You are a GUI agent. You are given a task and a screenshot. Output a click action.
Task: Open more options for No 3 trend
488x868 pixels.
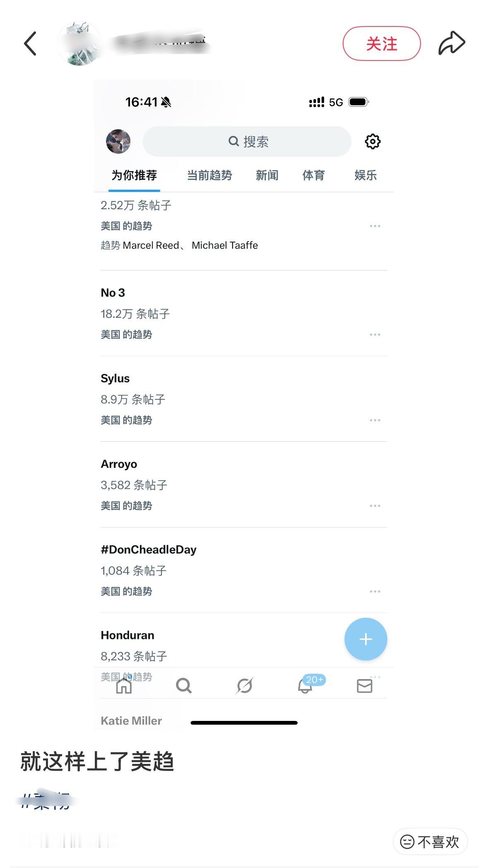click(375, 334)
